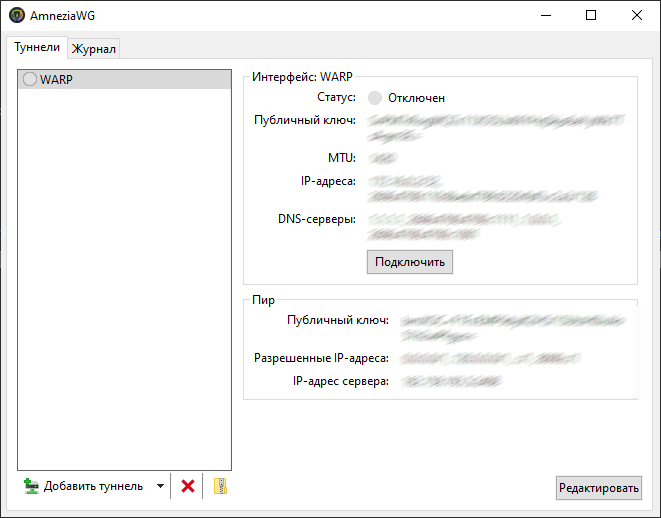Viewport: 661px width, 518px height.
Task: Click the Интерфейс: WARP group title
Action: point(302,77)
